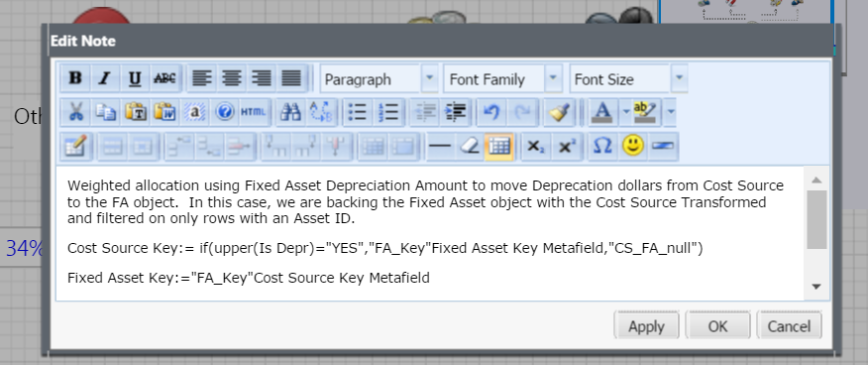868x365 pixels.
Task: Insert a smiley emoticon
Action: [x=633, y=146]
